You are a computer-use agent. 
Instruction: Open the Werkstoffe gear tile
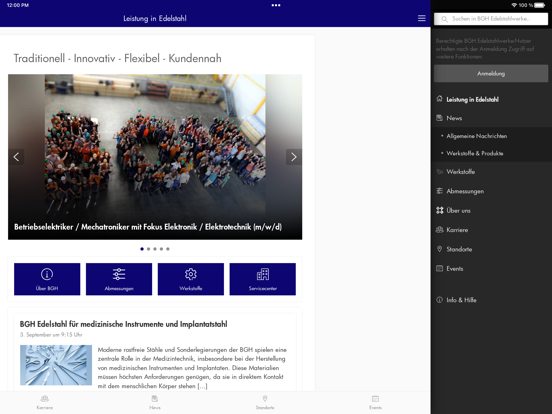click(191, 279)
